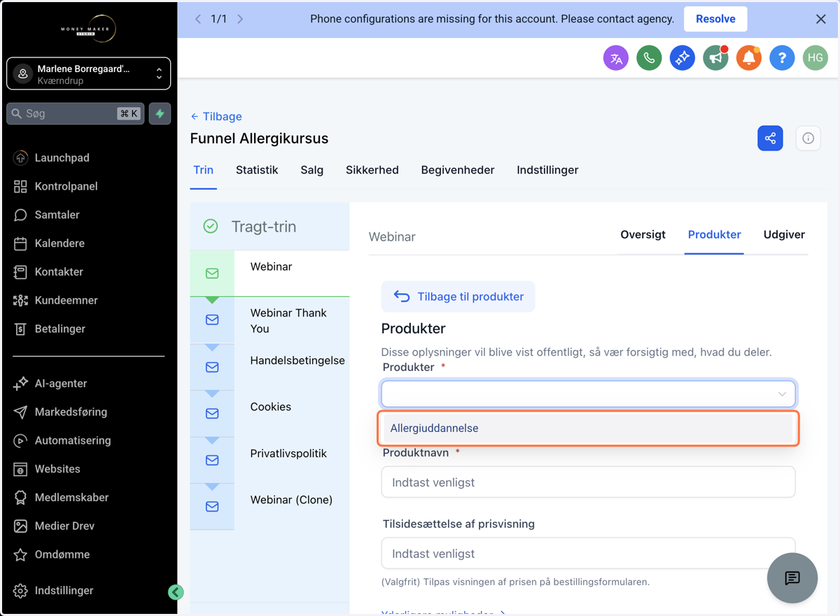Select the Webinar Thank You step
This screenshot has width=840, height=616.
point(269,321)
